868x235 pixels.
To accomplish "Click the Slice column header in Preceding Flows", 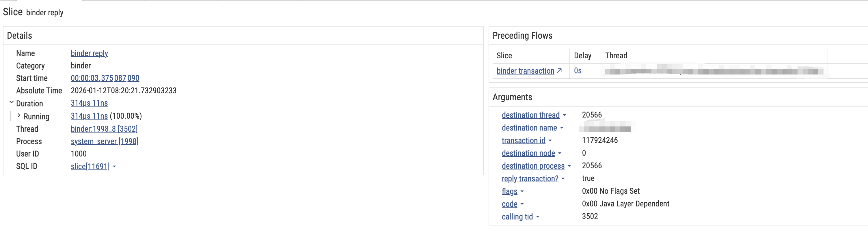I will (x=504, y=55).
